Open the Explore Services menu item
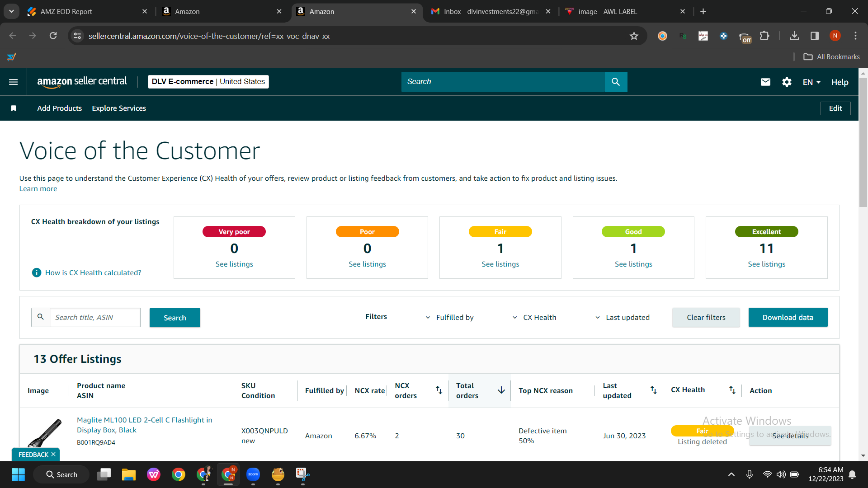Image resolution: width=868 pixels, height=488 pixels. (x=119, y=108)
